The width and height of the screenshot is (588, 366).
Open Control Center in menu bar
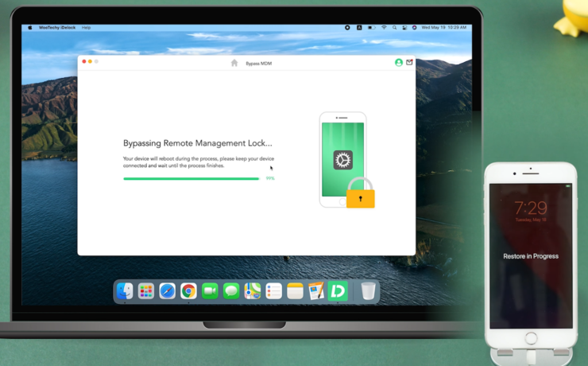[x=404, y=27]
